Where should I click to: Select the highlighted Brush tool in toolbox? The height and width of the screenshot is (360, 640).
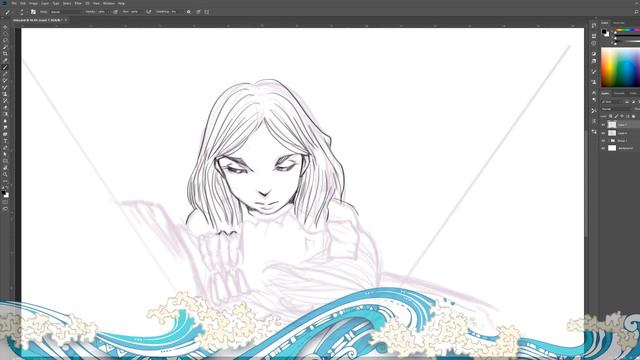tap(5, 67)
